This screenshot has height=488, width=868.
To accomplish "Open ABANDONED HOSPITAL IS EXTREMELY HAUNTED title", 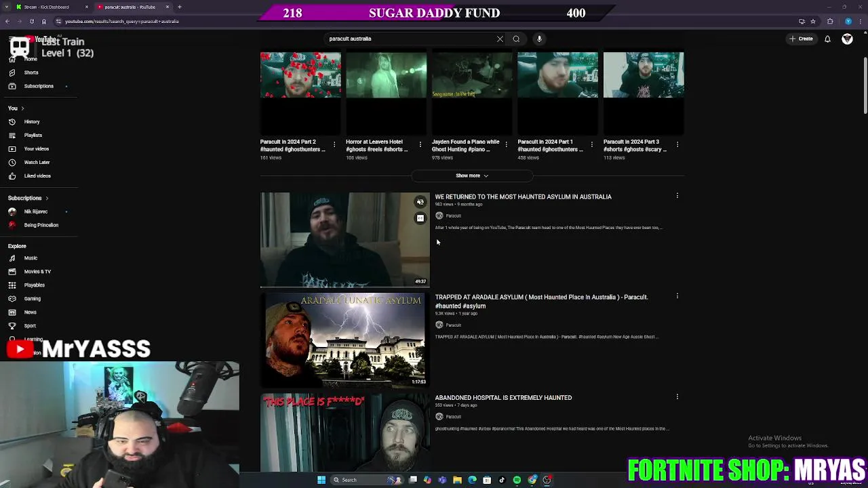I will (x=503, y=398).
